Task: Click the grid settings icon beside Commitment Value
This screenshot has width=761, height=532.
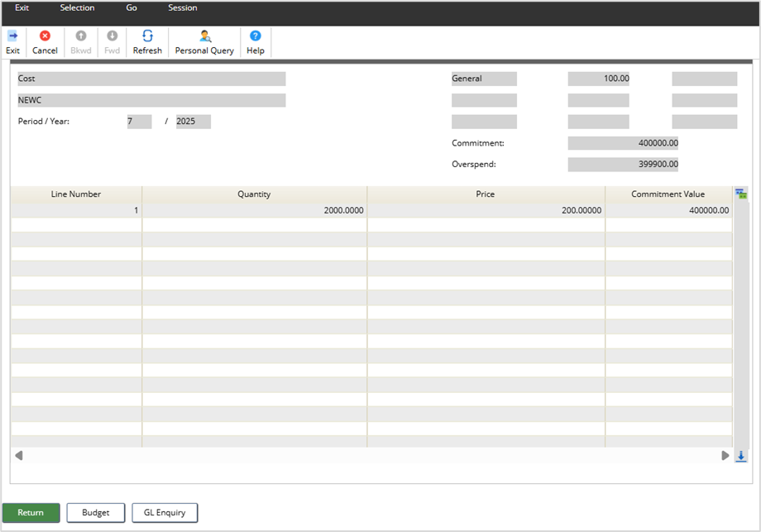Action: point(741,194)
